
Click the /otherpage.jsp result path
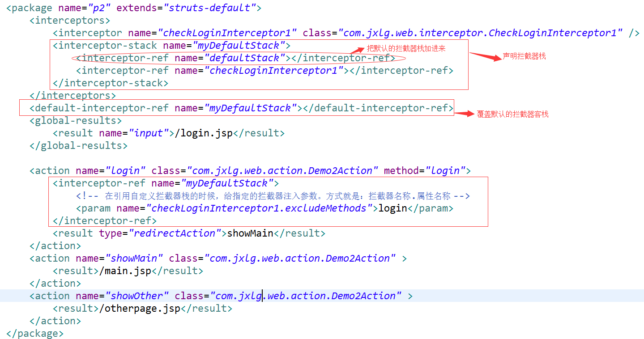pos(140,309)
